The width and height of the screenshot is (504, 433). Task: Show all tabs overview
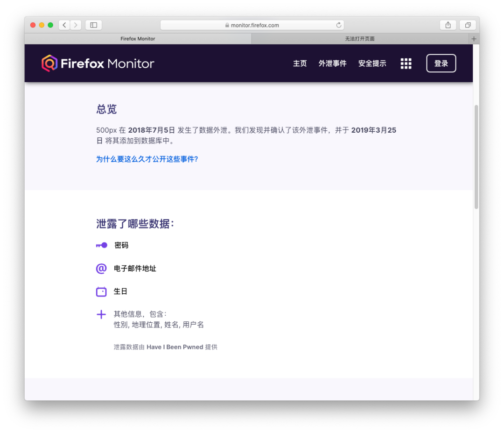(468, 25)
